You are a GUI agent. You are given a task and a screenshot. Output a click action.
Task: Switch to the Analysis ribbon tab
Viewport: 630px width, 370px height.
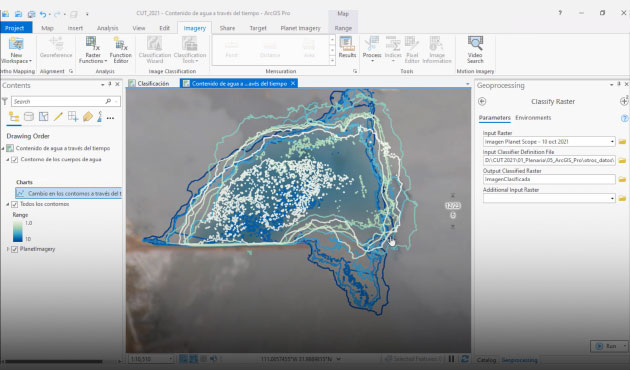pyautogui.click(x=107, y=28)
